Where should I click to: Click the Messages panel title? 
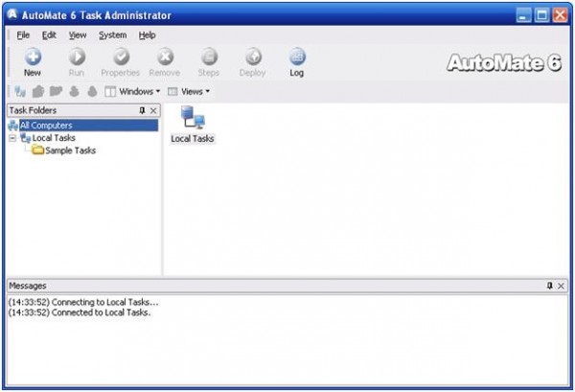[28, 286]
